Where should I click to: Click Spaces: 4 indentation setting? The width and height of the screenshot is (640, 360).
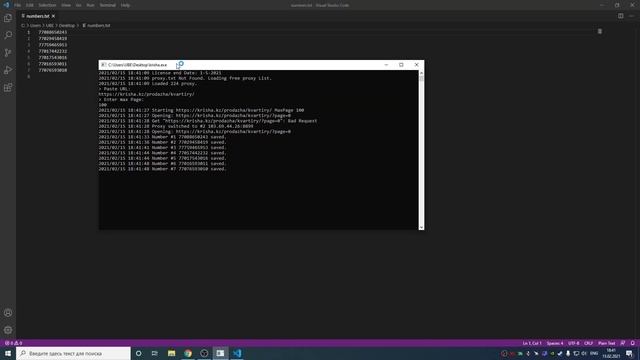coord(555,343)
